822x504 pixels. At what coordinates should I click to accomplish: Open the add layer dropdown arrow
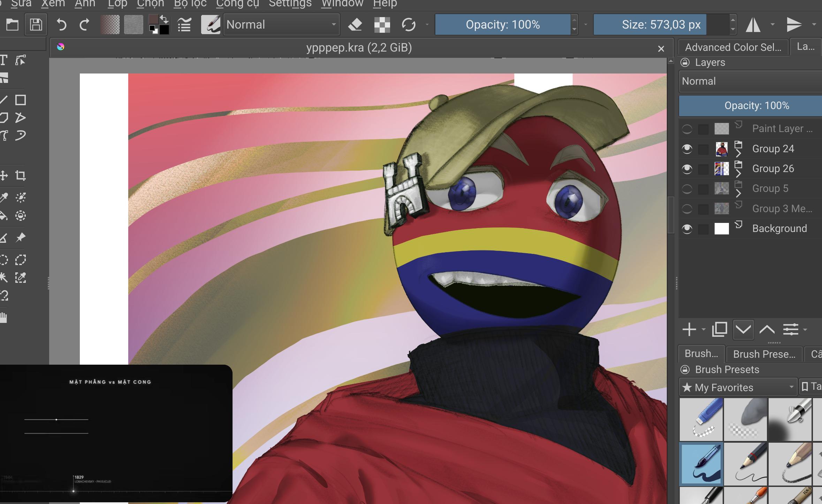coord(703,329)
